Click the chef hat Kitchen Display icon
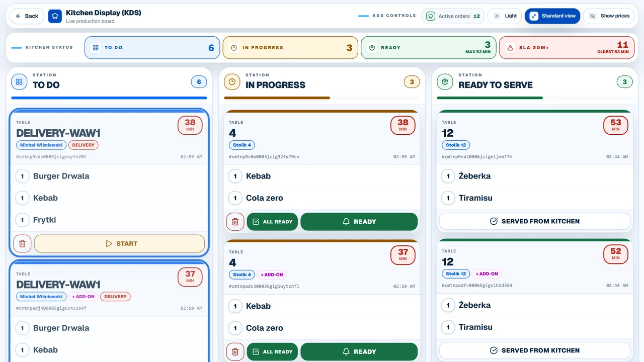644x362 pixels. 55,16
